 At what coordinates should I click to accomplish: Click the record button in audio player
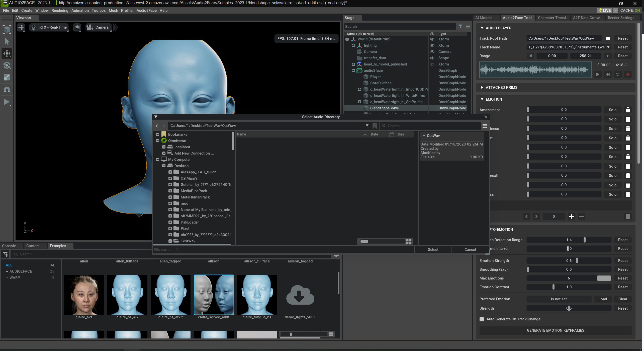coord(628,75)
